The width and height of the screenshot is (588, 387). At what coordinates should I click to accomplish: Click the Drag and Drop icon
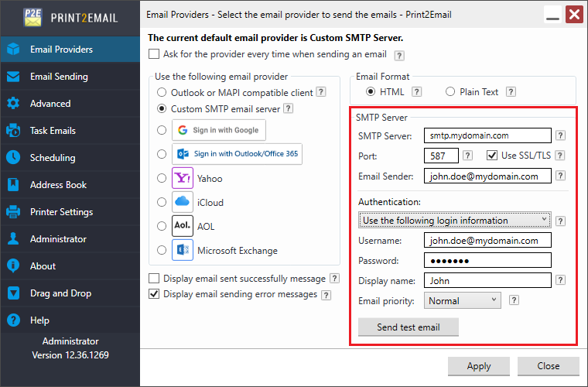click(13, 293)
